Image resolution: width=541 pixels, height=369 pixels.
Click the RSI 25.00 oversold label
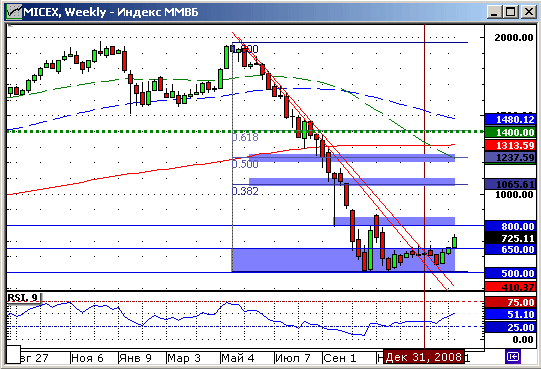pyautogui.click(x=510, y=327)
